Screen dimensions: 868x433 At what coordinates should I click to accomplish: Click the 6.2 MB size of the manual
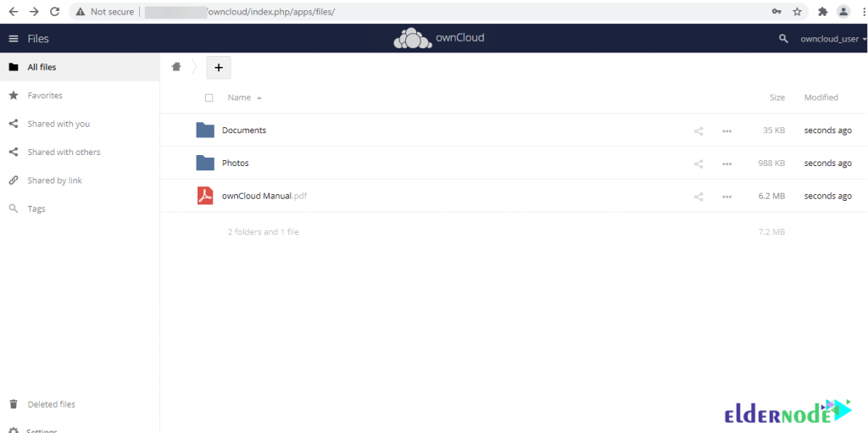773,196
